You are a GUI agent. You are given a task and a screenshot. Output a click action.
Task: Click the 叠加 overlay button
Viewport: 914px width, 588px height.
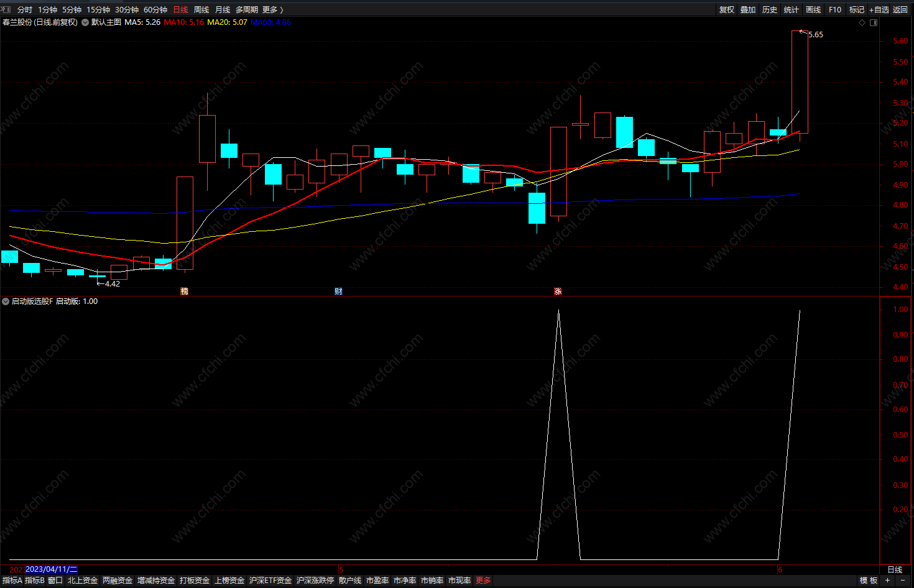tap(748, 10)
